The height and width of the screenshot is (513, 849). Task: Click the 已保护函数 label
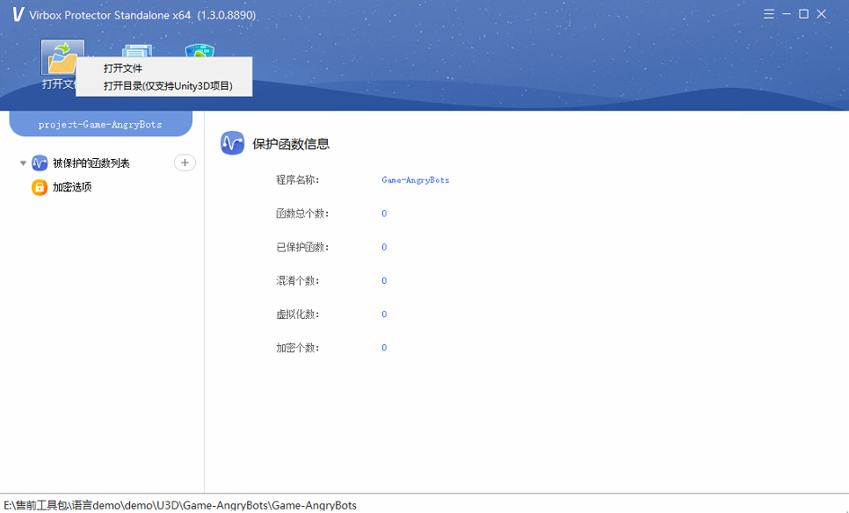click(303, 247)
